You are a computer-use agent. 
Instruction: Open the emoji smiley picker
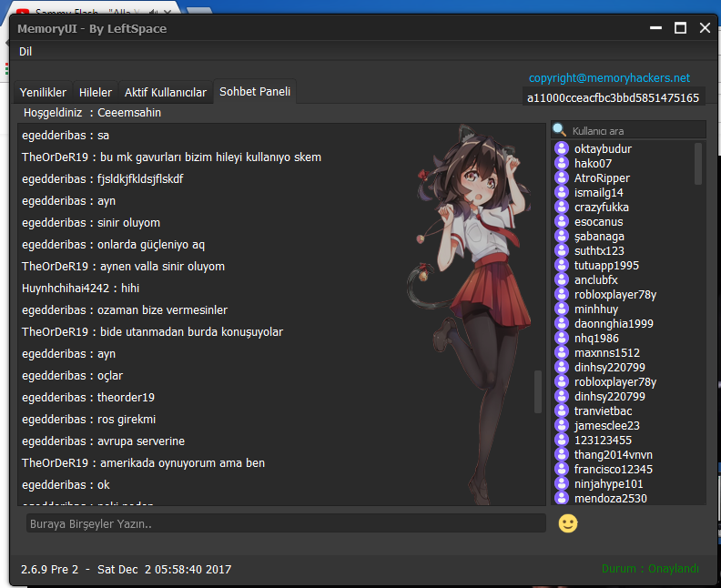point(568,523)
